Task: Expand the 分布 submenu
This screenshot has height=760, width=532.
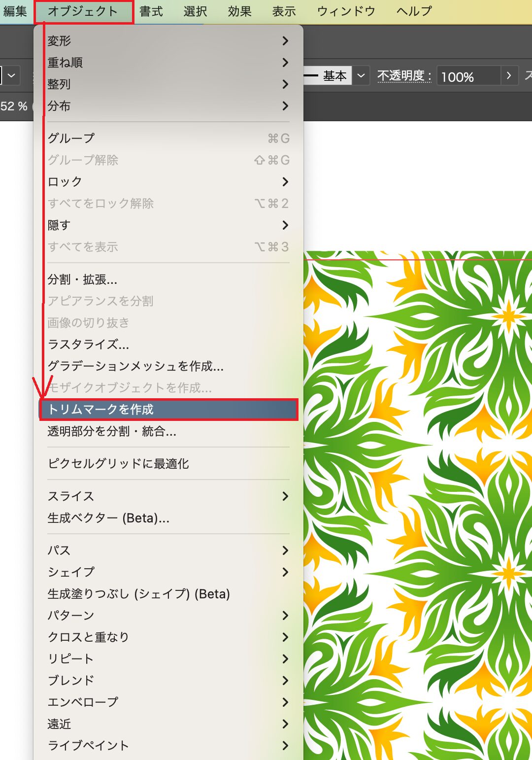Action: pos(168,106)
